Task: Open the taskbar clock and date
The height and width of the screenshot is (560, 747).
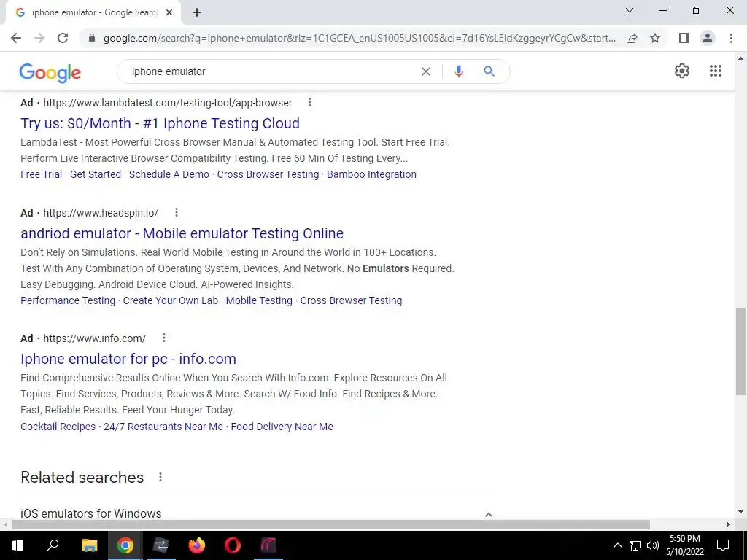Action: tap(685, 545)
